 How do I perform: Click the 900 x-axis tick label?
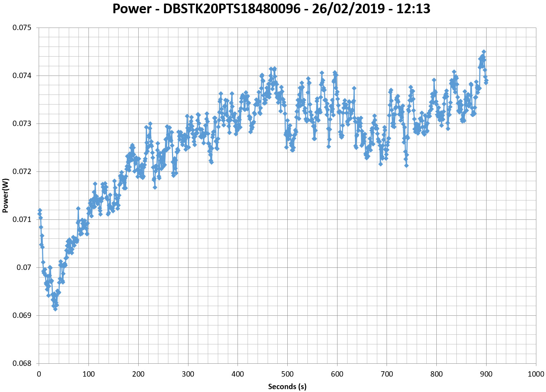(486, 374)
